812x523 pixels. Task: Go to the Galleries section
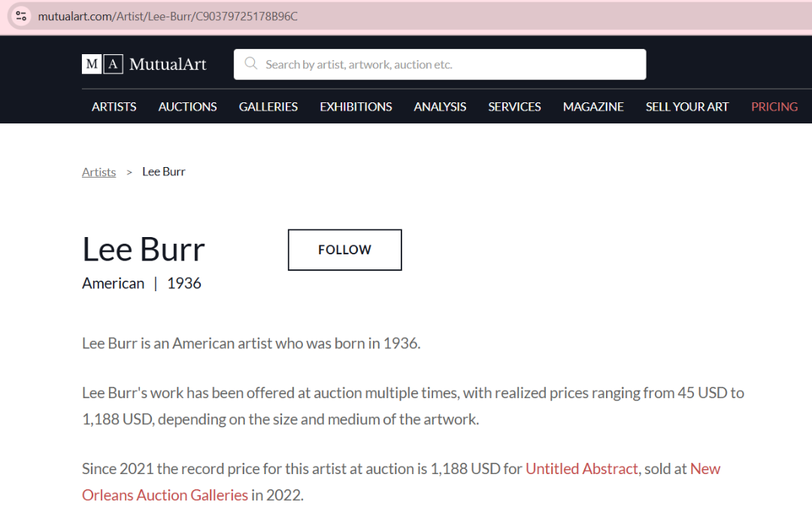(x=268, y=107)
